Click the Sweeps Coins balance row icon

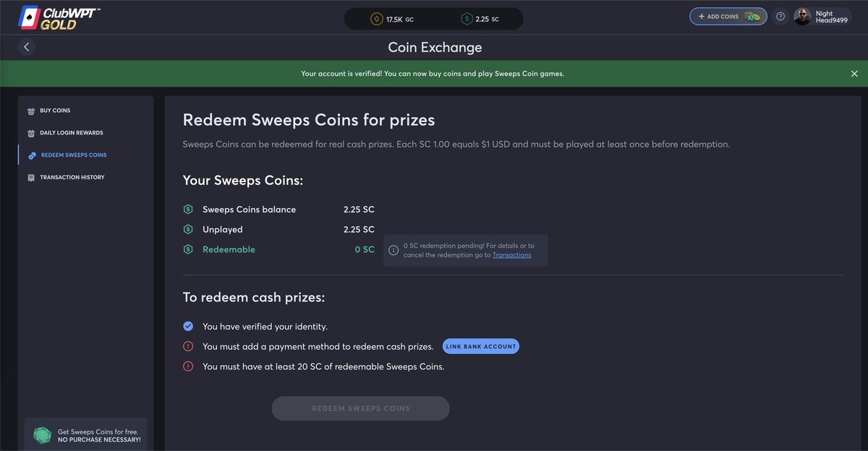click(188, 210)
